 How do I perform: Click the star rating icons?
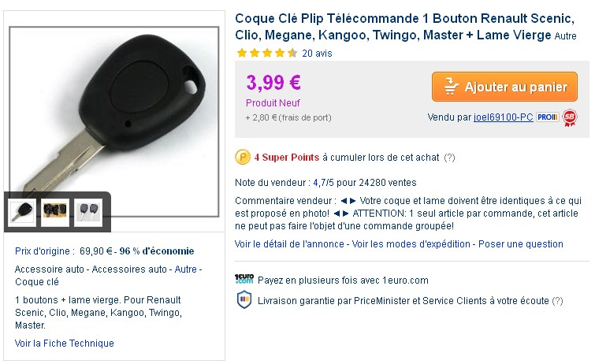[266, 54]
